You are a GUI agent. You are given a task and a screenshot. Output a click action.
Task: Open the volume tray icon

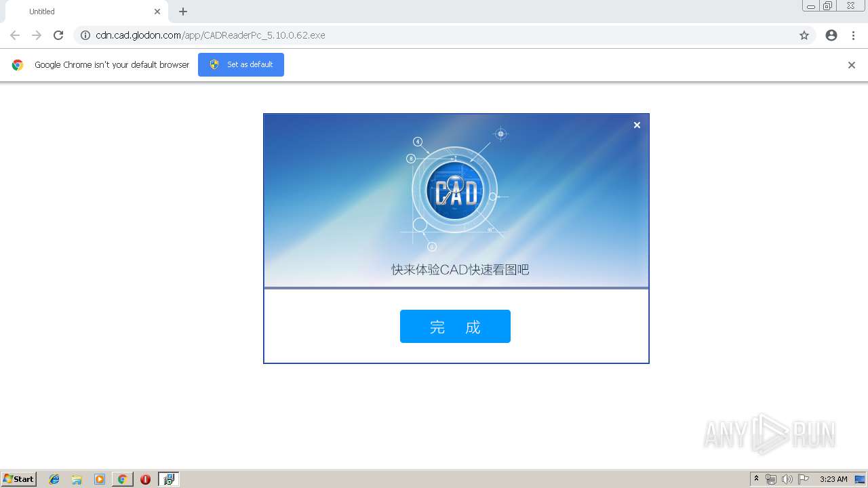click(787, 479)
